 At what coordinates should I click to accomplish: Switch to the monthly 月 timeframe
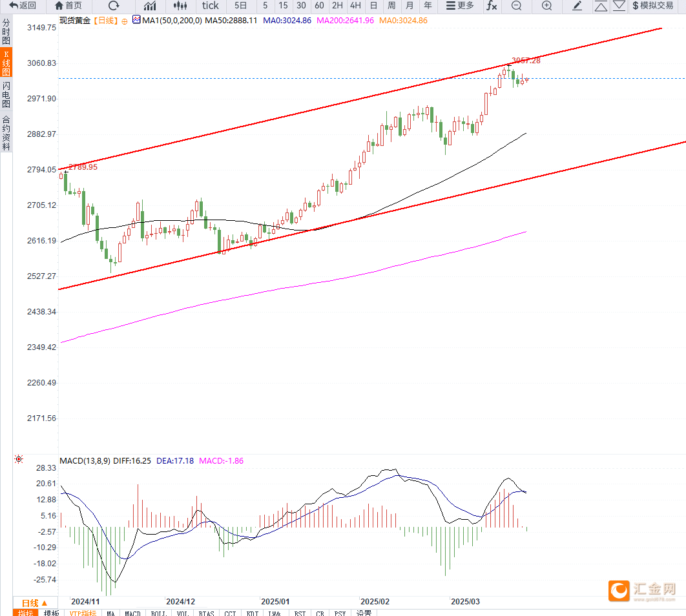coord(410,6)
